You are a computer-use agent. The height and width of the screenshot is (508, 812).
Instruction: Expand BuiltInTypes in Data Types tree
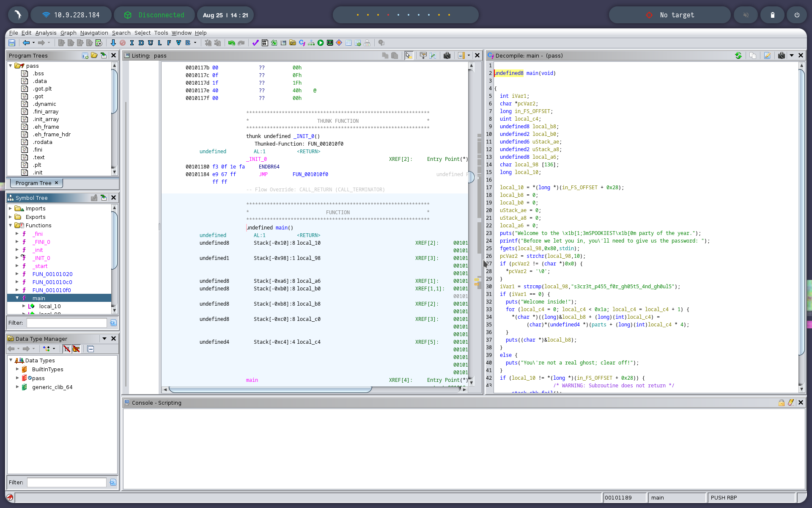pos(17,369)
